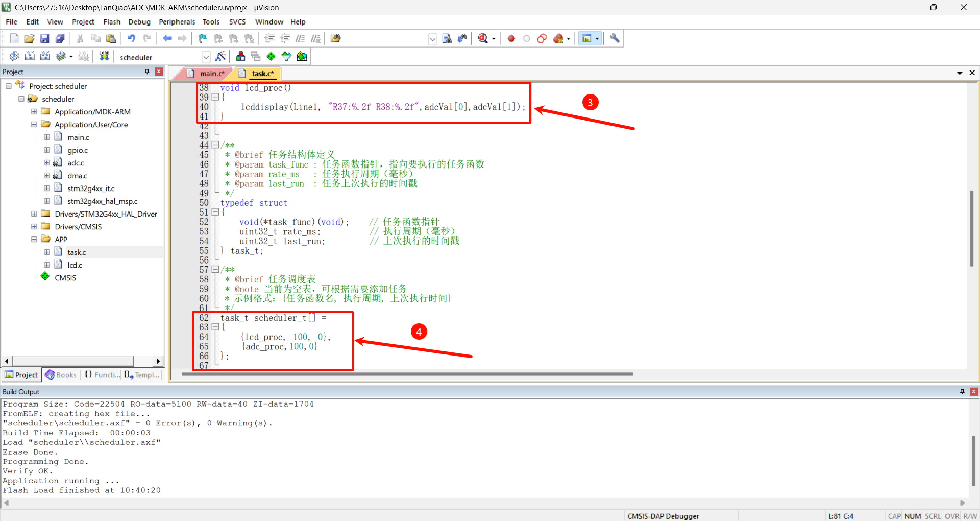Click the Kill All Breakpoints icon
The width and height of the screenshot is (980, 521).
point(558,38)
